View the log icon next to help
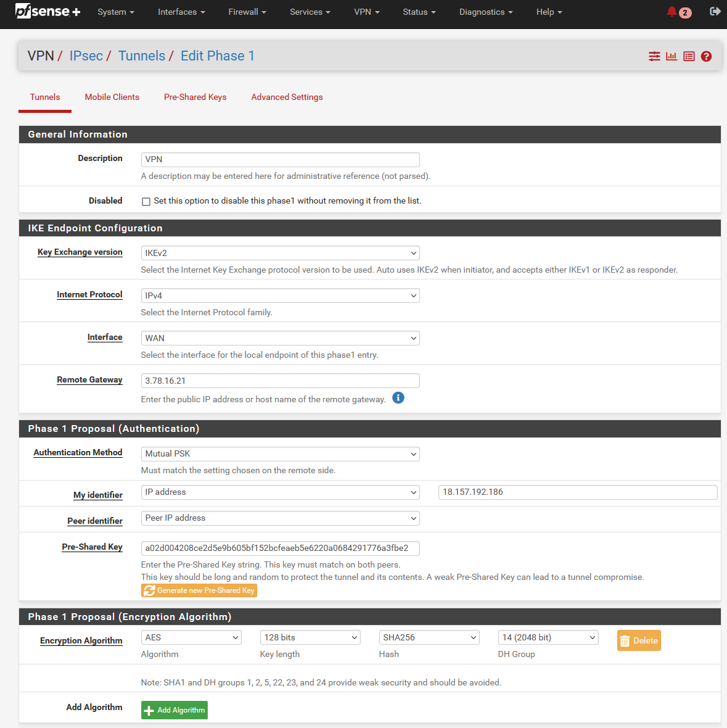This screenshot has width=727, height=728. [688, 56]
